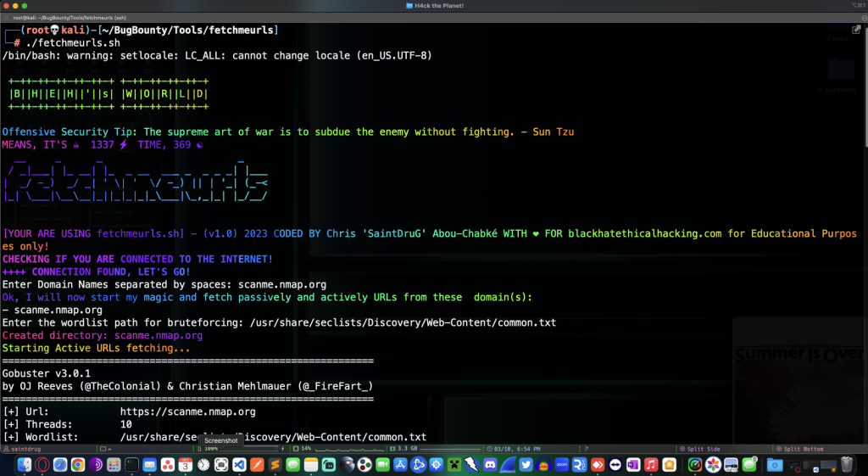Click the terminal pane expand arrow icon
This screenshot has width=868, height=476.
pos(856,30)
